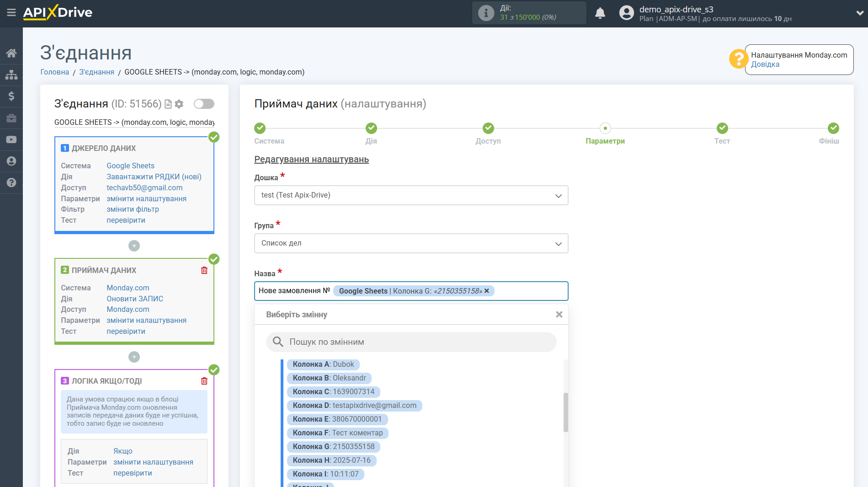Click the user avatar icon

coord(626,13)
